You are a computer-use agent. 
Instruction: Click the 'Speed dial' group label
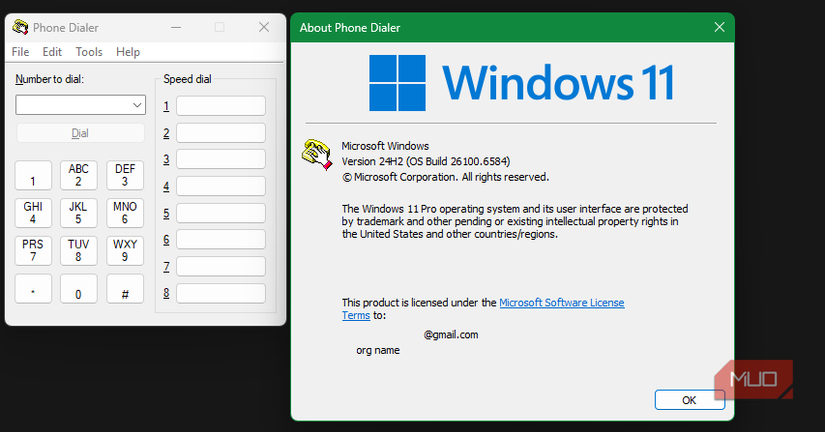pos(187,79)
